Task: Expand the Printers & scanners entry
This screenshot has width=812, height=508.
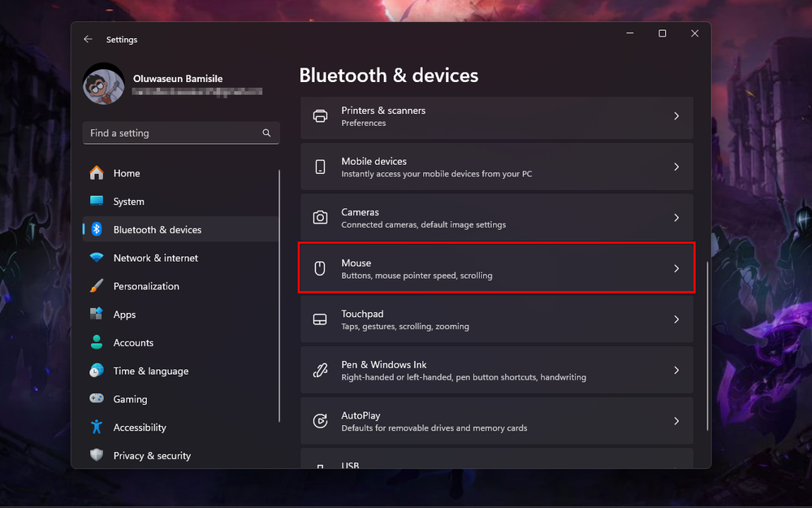Action: pyautogui.click(x=497, y=116)
